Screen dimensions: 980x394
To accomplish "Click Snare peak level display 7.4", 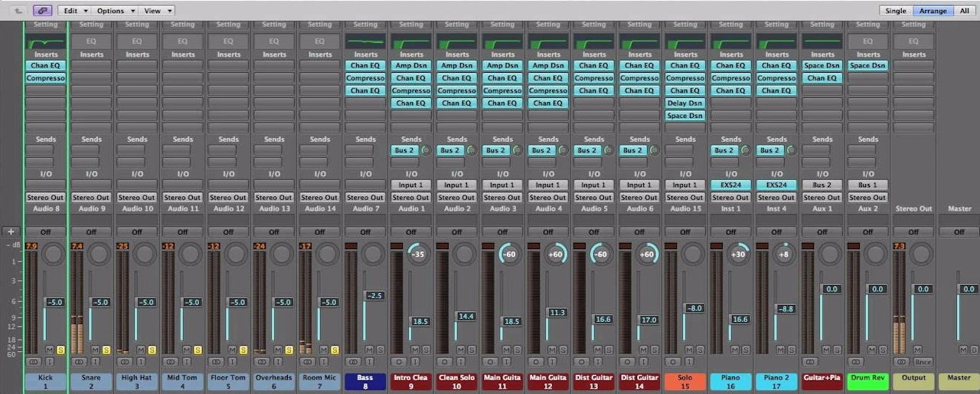I will 77,246.
